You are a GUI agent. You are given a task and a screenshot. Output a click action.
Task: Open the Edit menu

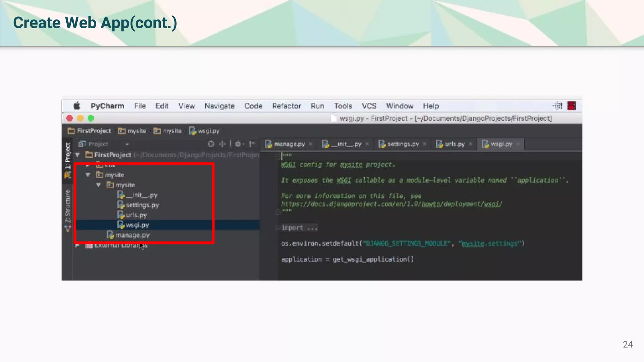(x=162, y=106)
